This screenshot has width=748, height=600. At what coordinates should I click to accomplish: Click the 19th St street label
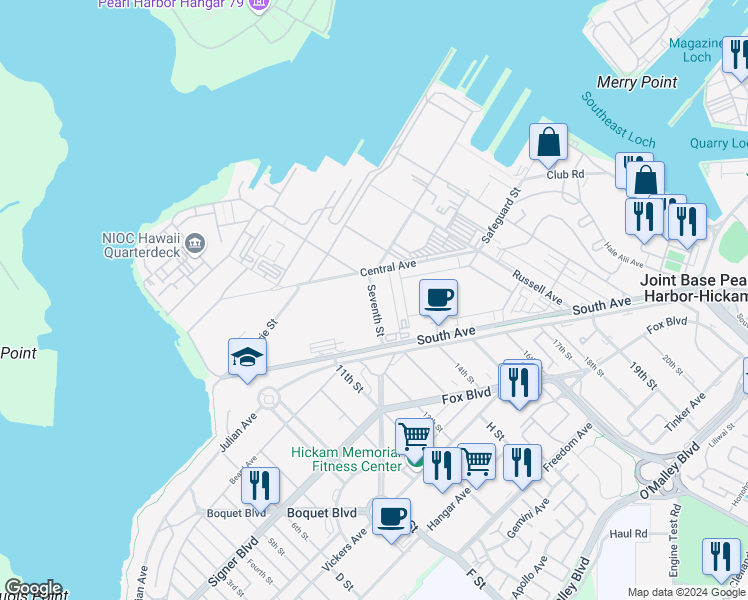click(643, 375)
